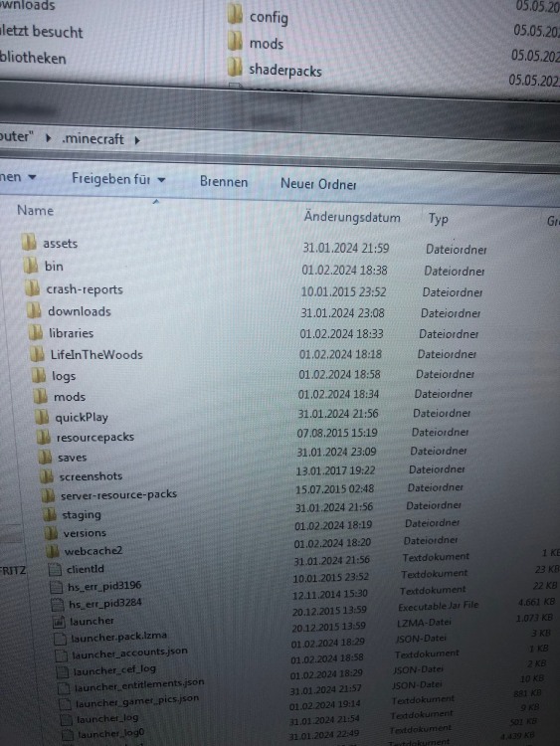Click Textdokument type of clientId
This screenshot has height=746, width=560.
pyautogui.click(x=436, y=557)
